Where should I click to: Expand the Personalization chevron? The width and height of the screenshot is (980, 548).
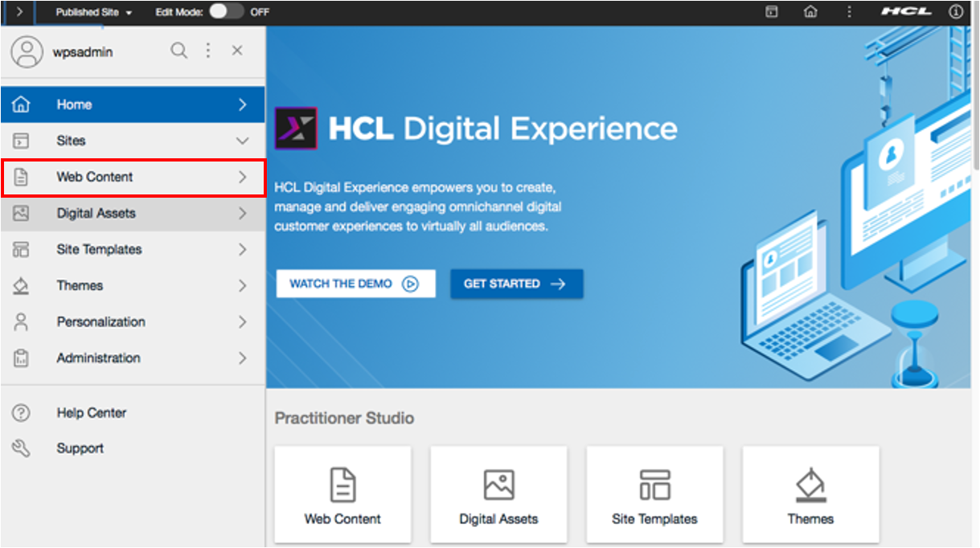242,322
